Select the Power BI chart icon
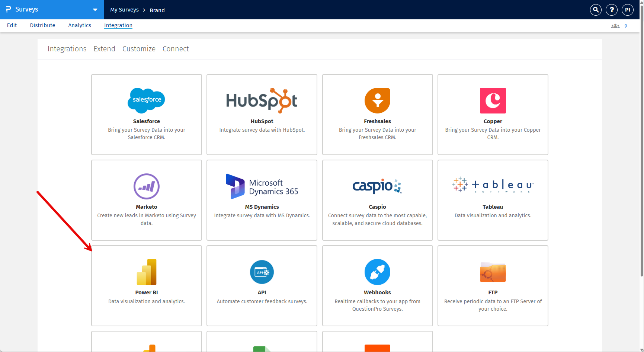The width and height of the screenshot is (644, 352). 146,272
